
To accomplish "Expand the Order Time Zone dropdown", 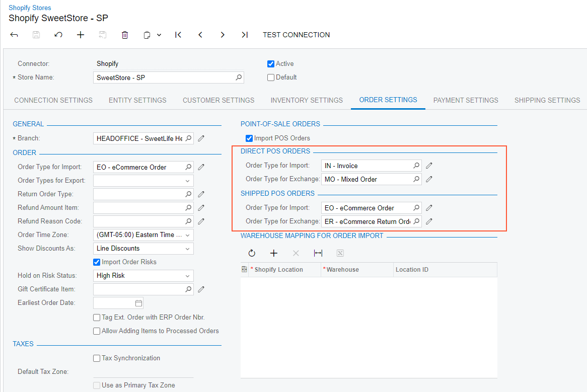I will click(x=187, y=235).
